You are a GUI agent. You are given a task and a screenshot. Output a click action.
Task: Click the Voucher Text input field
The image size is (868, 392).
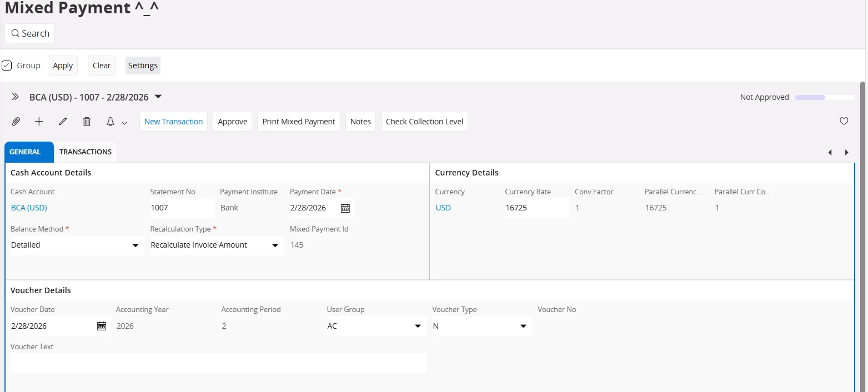coord(218,363)
